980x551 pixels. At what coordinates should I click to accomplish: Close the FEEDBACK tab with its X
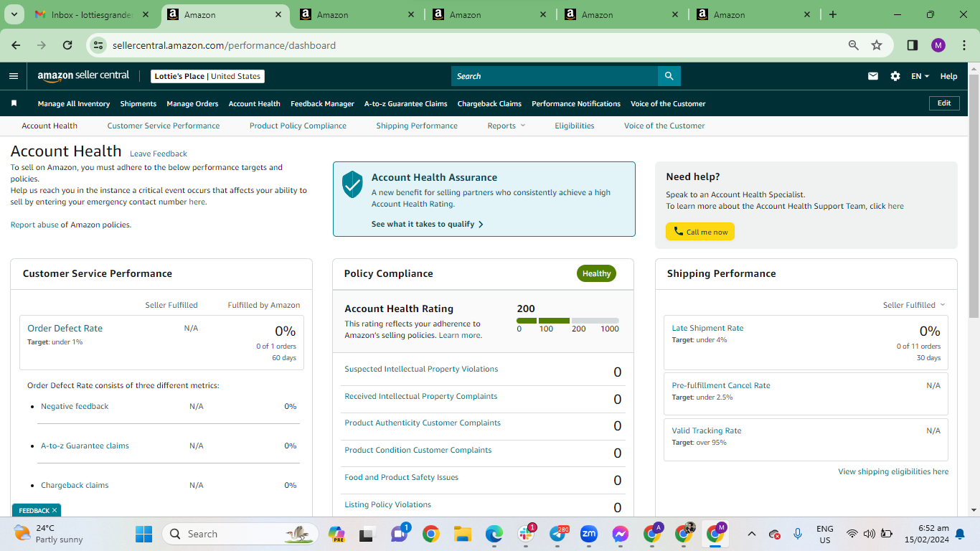click(55, 510)
